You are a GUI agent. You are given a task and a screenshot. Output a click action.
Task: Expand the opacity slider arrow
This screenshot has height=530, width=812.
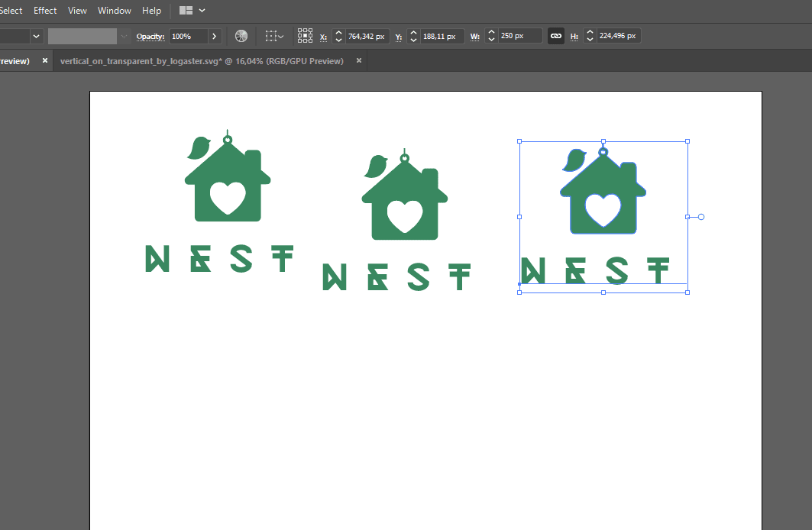tap(215, 36)
